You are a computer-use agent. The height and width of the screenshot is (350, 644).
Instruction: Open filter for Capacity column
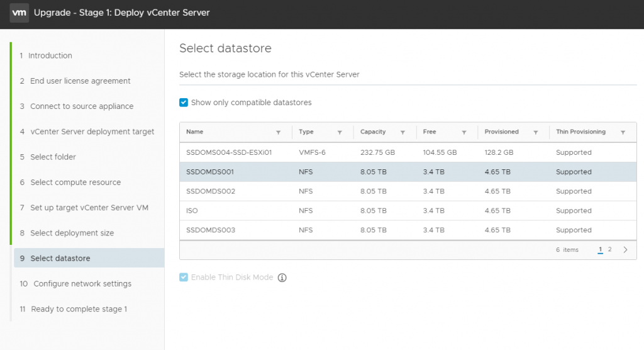402,132
